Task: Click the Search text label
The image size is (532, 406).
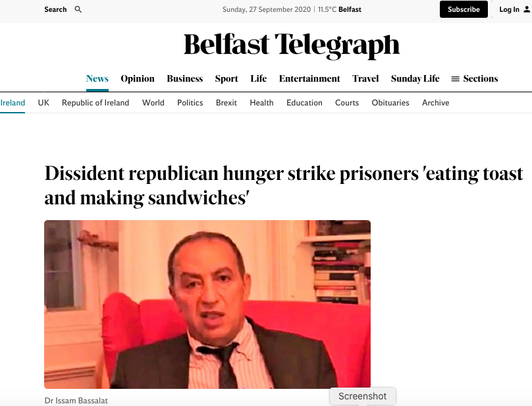Action: [x=55, y=9]
